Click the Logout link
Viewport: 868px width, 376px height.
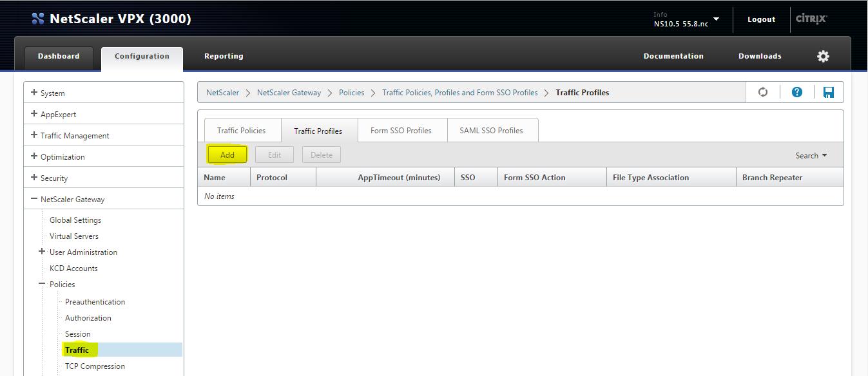[761, 19]
